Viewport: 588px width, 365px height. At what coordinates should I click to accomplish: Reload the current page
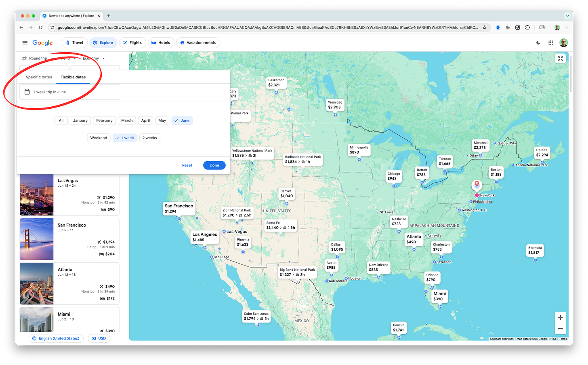[40, 27]
